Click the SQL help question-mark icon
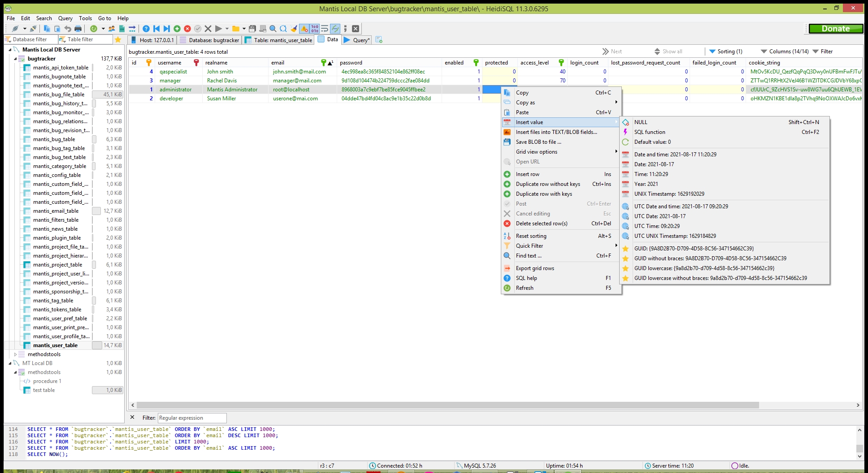Image resolution: width=868 pixels, height=473 pixels. click(x=146, y=29)
